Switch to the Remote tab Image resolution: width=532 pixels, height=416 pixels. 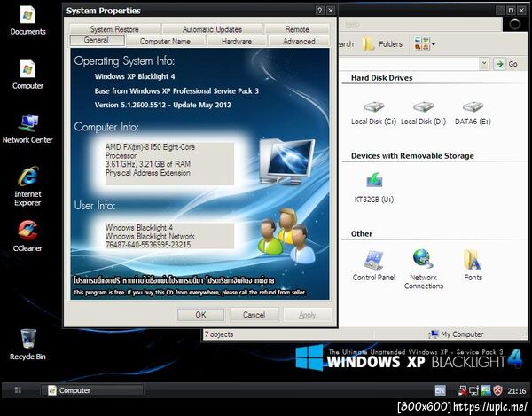point(297,29)
